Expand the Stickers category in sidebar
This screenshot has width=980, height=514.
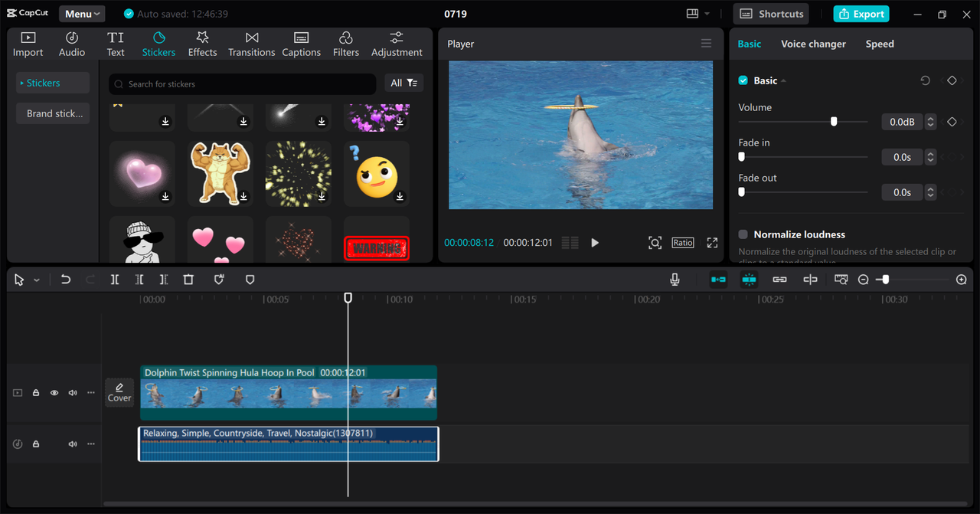(53, 83)
